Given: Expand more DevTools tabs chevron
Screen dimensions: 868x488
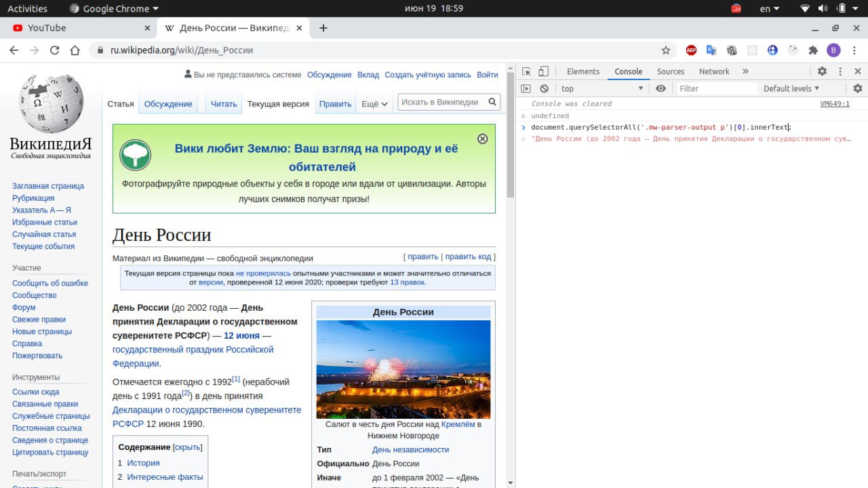Looking at the screenshot, I should coord(745,71).
